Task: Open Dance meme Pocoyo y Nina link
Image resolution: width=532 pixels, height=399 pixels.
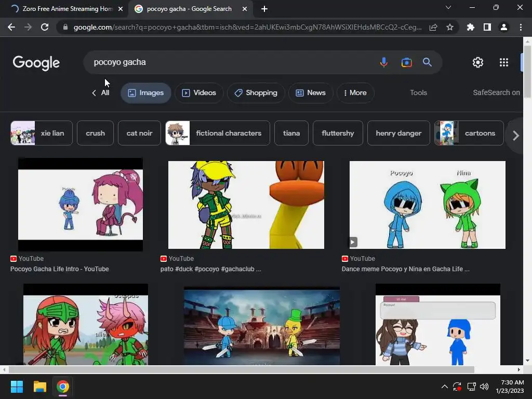Action: click(x=405, y=269)
